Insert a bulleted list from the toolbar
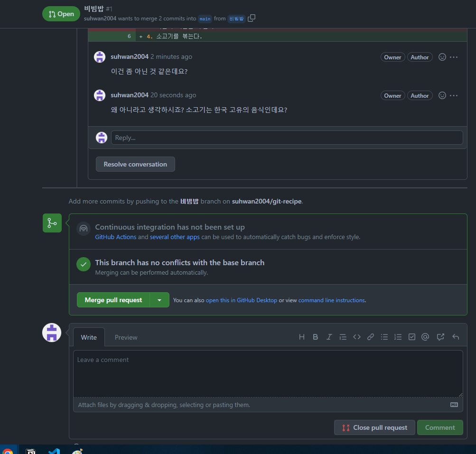This screenshot has width=476, height=454. coord(384,337)
